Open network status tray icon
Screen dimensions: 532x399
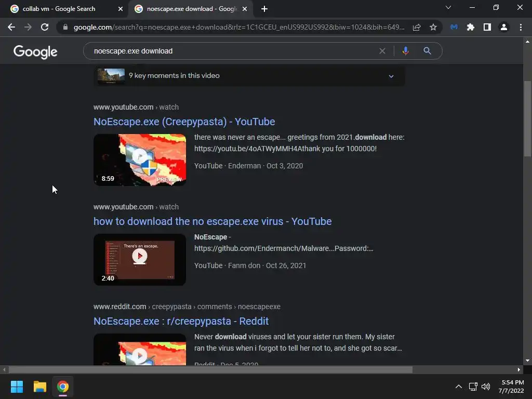pos(473,387)
